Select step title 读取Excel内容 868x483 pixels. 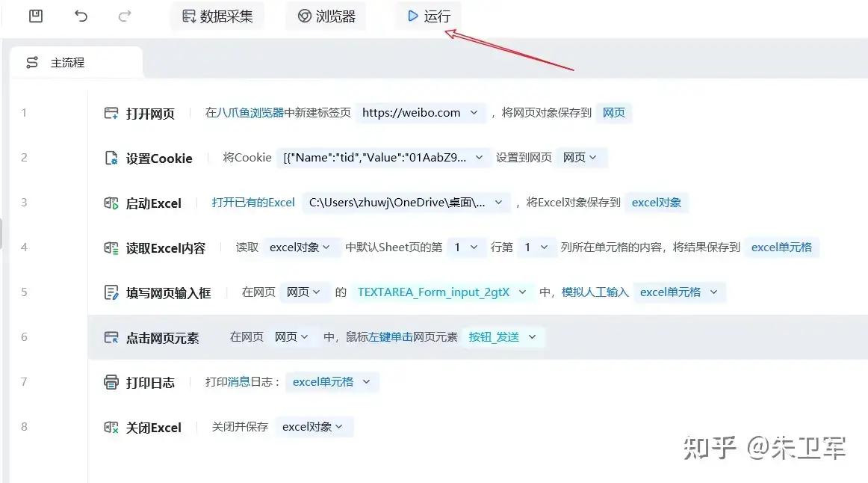tap(166, 248)
